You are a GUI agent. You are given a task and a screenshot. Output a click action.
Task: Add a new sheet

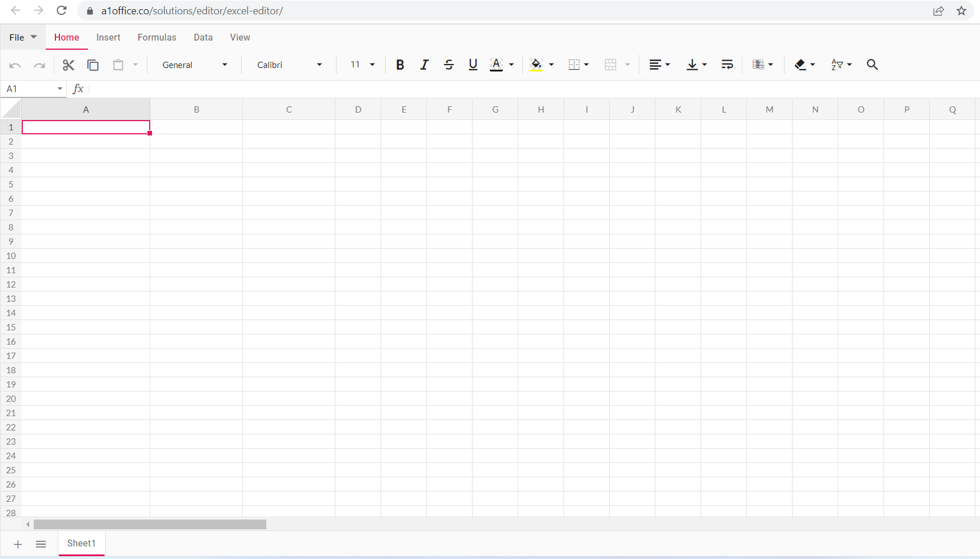(18, 544)
